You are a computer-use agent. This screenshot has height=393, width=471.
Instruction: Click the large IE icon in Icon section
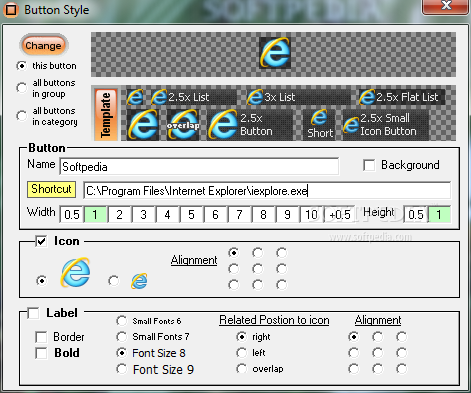pos(76,272)
